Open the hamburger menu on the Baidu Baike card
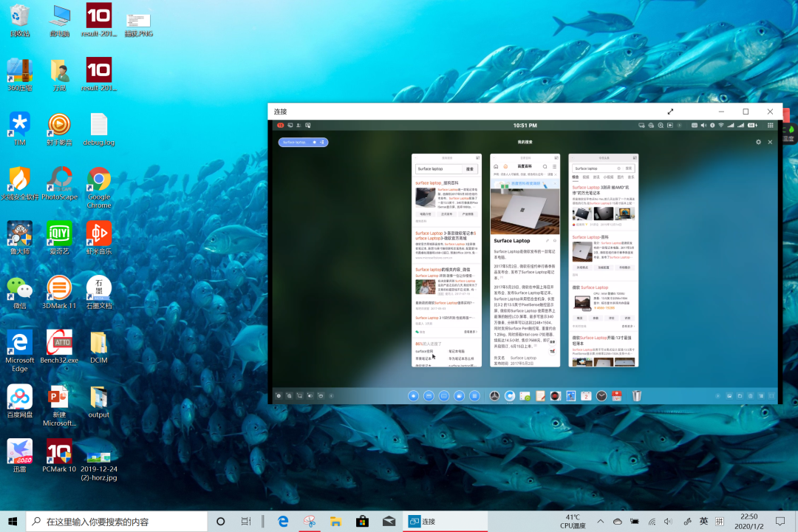 [555, 167]
